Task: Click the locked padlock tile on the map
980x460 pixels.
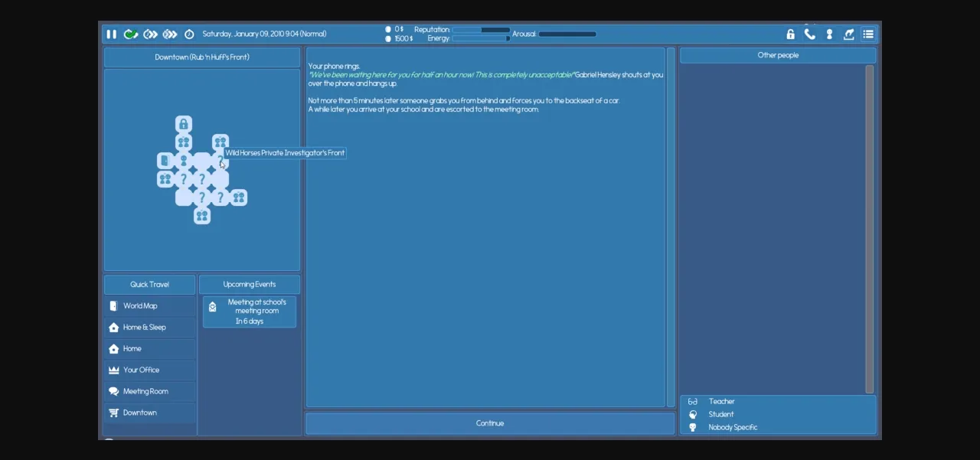Action: point(184,124)
